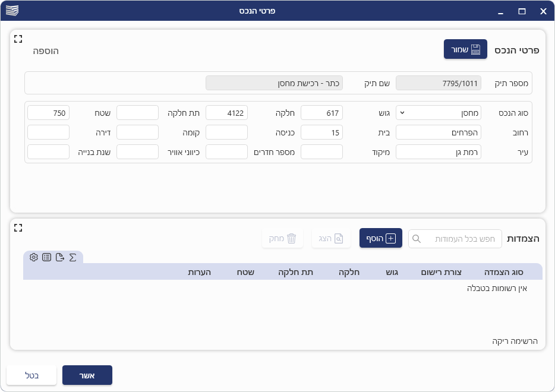
Task: Click the Add (הוסף) attachment button
Action: 381,238
